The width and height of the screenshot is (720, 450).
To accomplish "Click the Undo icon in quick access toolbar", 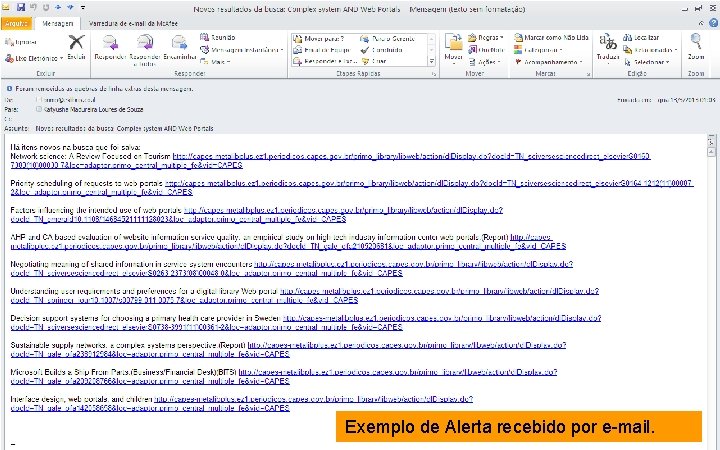I will (x=34, y=7).
